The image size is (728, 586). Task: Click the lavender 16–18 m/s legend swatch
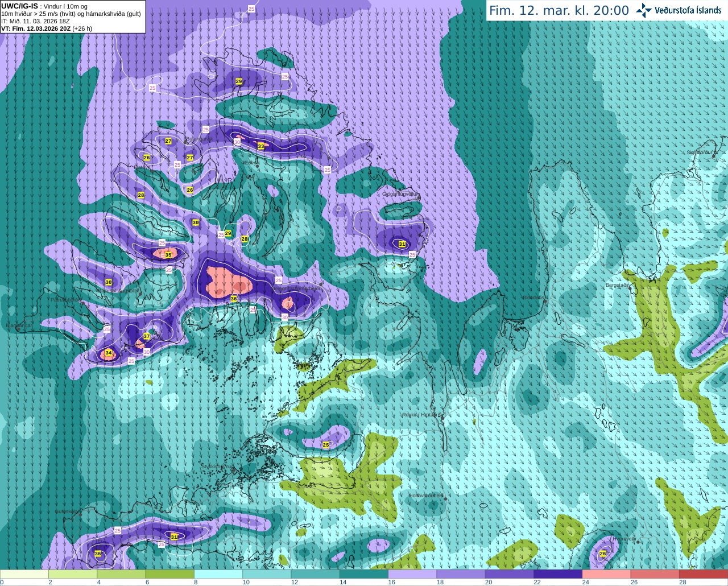[412, 574]
